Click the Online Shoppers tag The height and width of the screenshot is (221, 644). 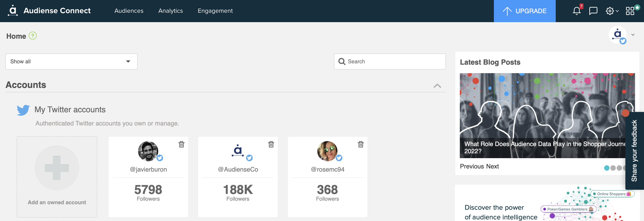[x=612, y=194]
